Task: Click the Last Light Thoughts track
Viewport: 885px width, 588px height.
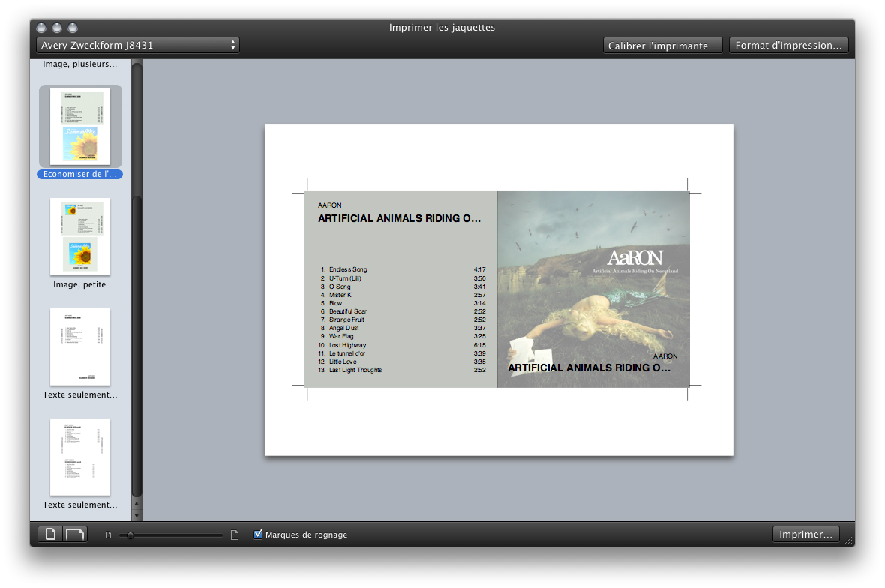Action: click(355, 370)
